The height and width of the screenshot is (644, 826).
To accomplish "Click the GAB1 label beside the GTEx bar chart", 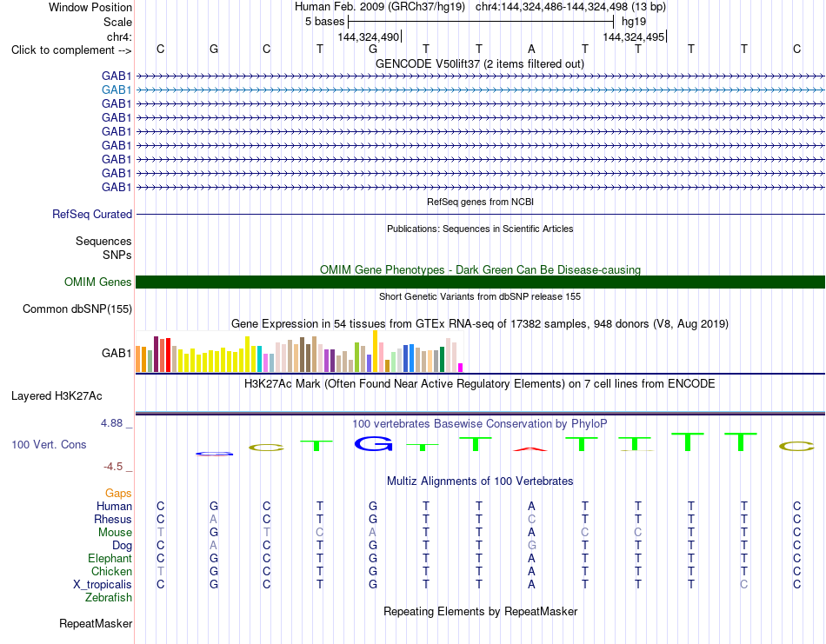I will pos(117,353).
